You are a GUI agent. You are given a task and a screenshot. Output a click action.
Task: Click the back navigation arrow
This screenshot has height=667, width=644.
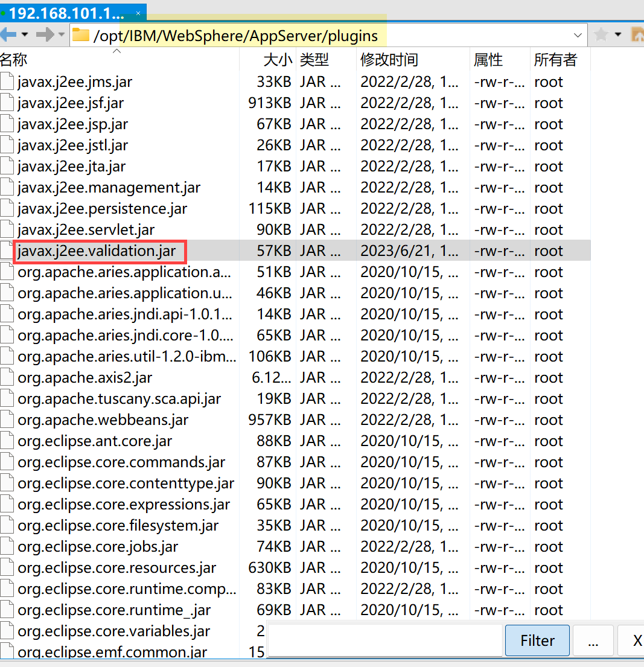click(8, 34)
